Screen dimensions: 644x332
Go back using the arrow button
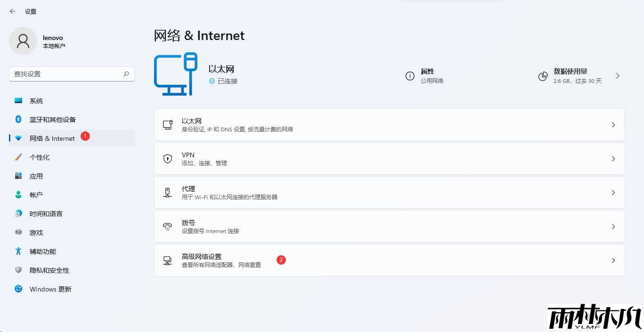pos(12,11)
